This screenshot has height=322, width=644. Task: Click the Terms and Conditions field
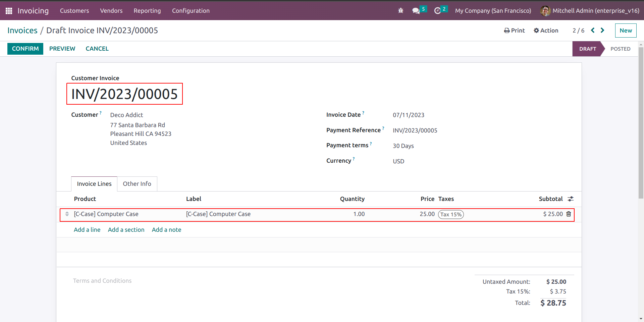coord(102,281)
